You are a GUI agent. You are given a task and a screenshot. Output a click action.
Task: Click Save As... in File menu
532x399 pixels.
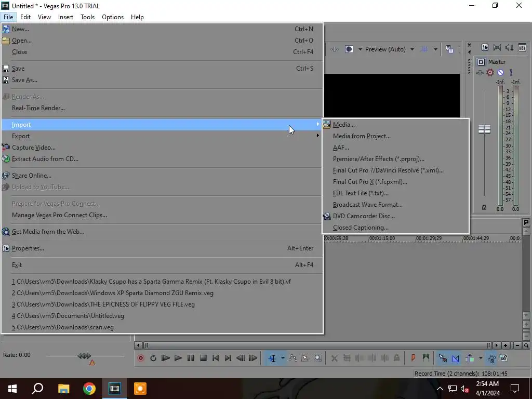(x=162, y=80)
